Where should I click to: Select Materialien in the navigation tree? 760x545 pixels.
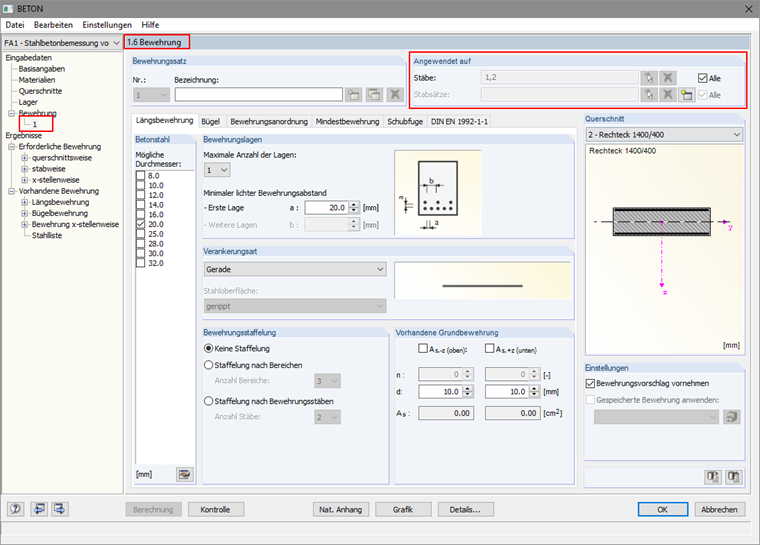click(37, 80)
